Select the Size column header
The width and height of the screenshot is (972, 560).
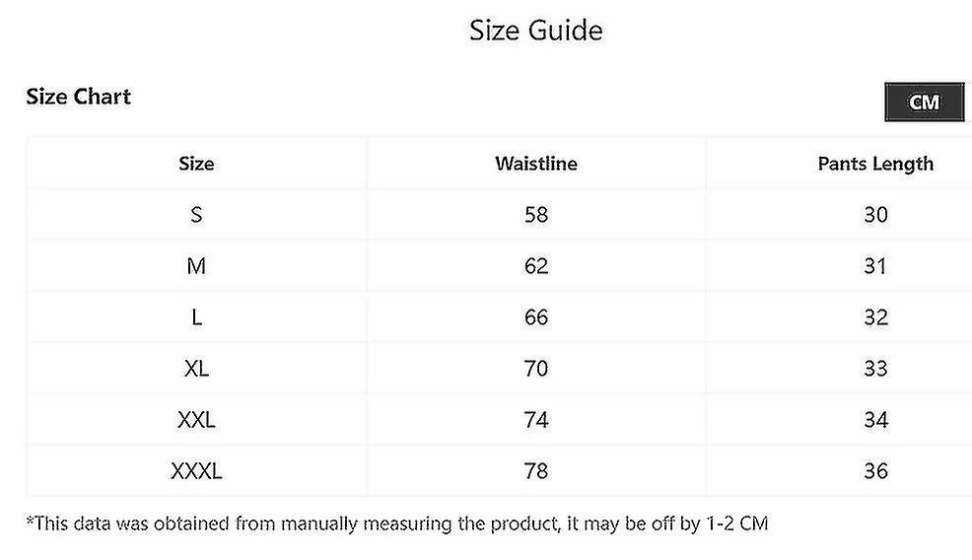point(196,164)
